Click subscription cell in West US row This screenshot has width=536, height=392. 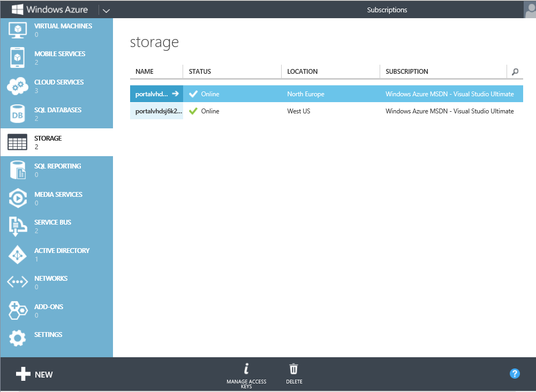pos(449,111)
